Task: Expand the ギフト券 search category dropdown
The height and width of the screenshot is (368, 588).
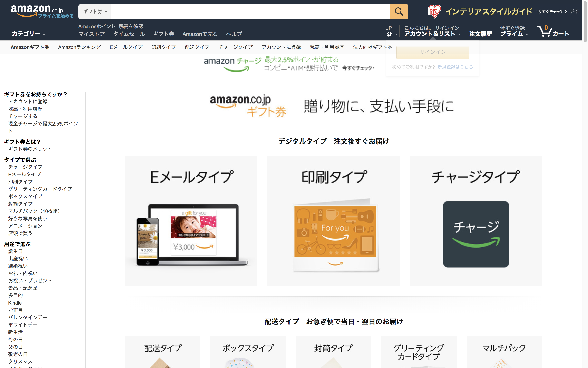Action: [x=95, y=11]
